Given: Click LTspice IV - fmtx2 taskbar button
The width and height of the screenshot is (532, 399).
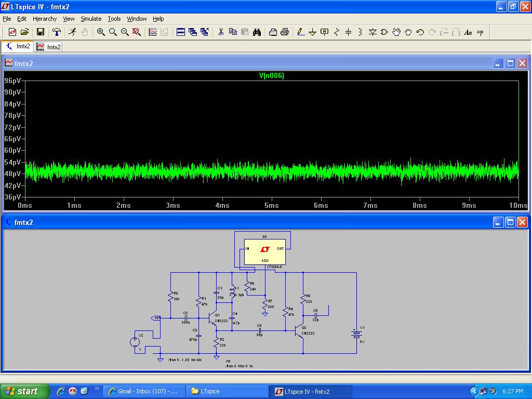Looking at the screenshot, I should pos(311,391).
